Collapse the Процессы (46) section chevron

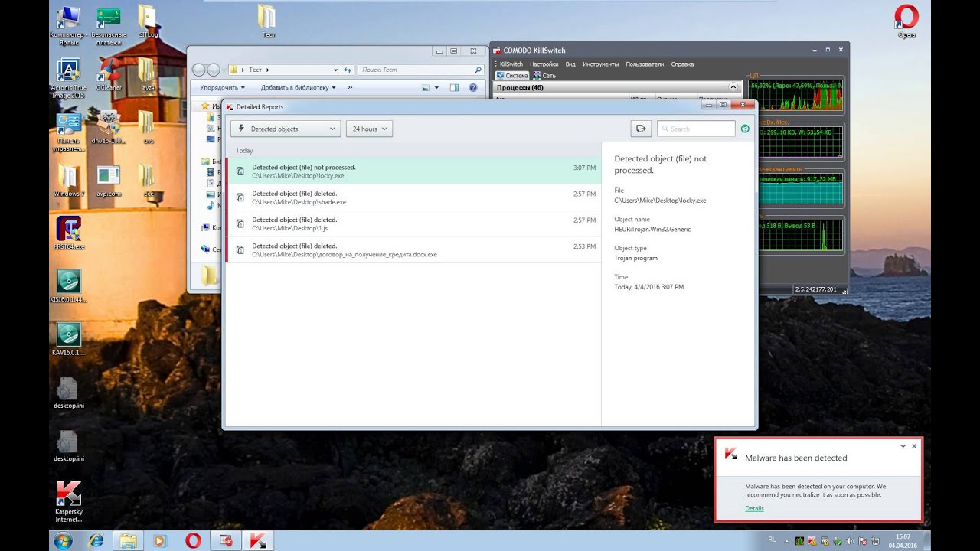click(x=733, y=87)
